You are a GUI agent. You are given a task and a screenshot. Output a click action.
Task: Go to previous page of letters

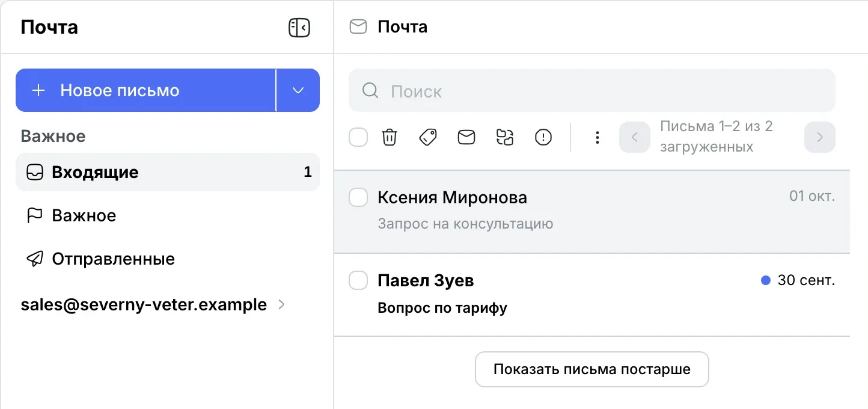coord(635,138)
